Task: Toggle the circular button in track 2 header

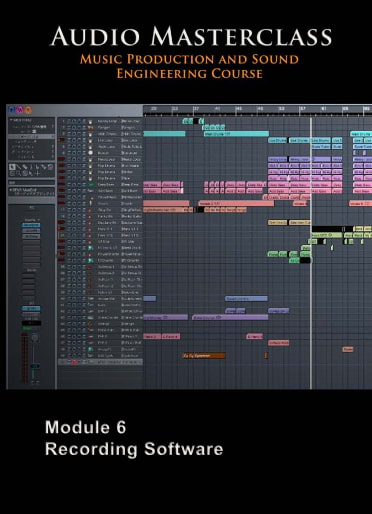Action: pos(74,128)
